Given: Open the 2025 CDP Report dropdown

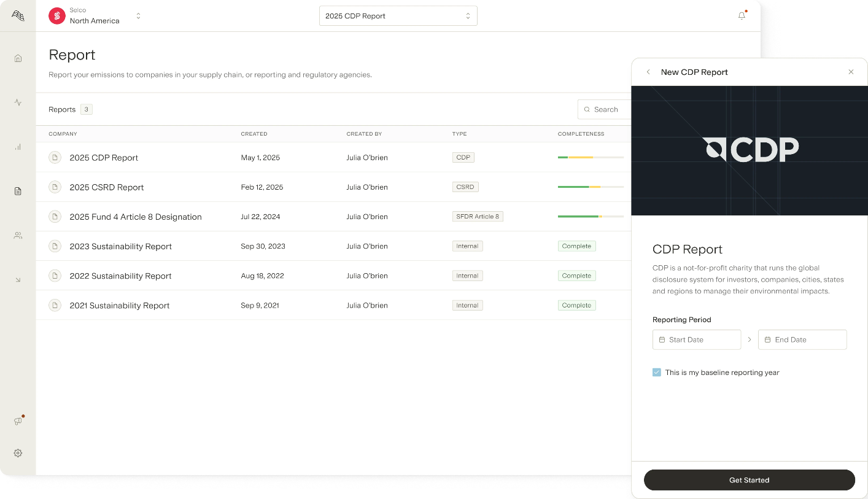Looking at the screenshot, I should [x=398, y=16].
